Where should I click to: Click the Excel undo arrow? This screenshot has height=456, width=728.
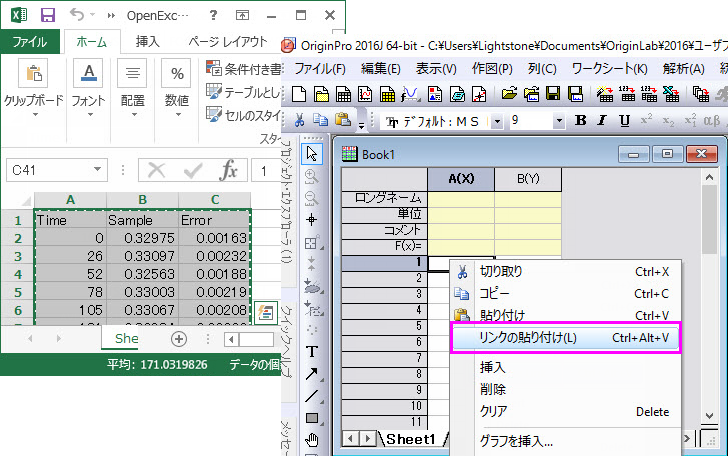coord(77,14)
